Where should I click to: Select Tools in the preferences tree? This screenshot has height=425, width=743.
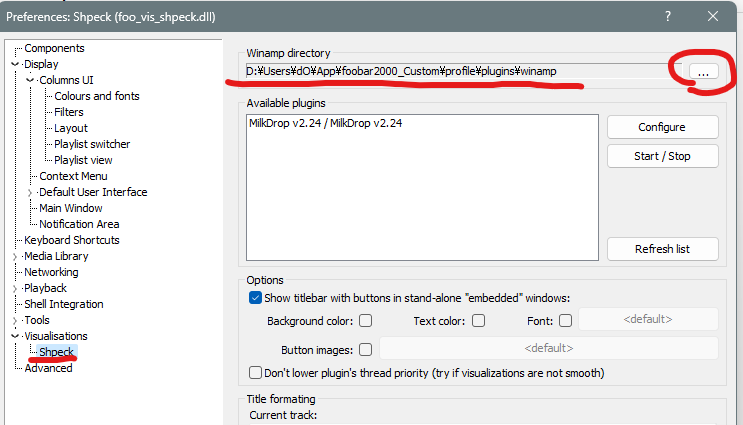point(36,320)
